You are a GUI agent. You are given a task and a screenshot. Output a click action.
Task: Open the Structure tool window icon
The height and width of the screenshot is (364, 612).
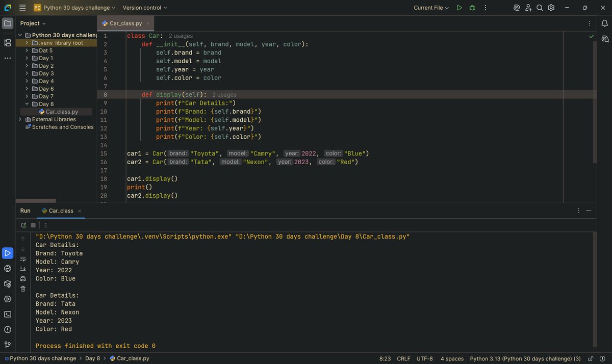coord(8,43)
